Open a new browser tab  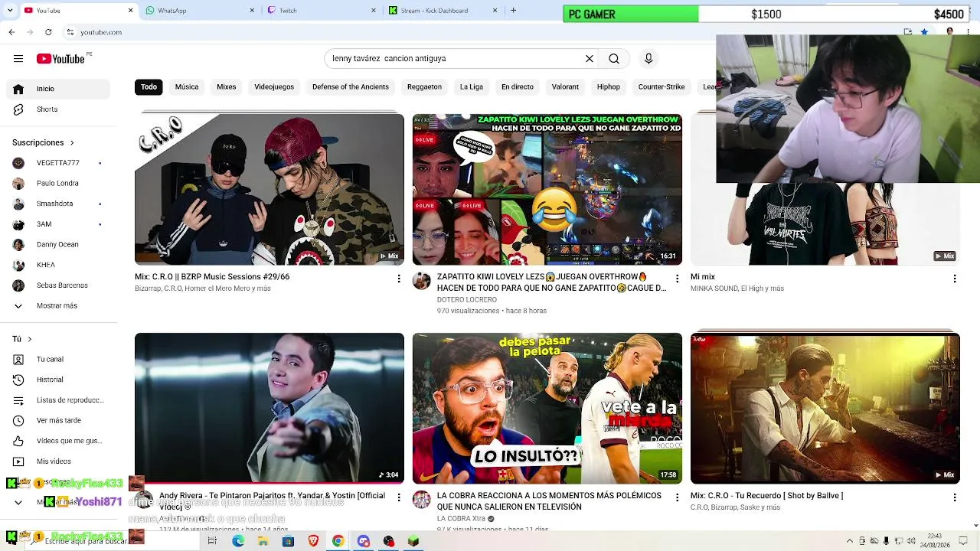(513, 11)
